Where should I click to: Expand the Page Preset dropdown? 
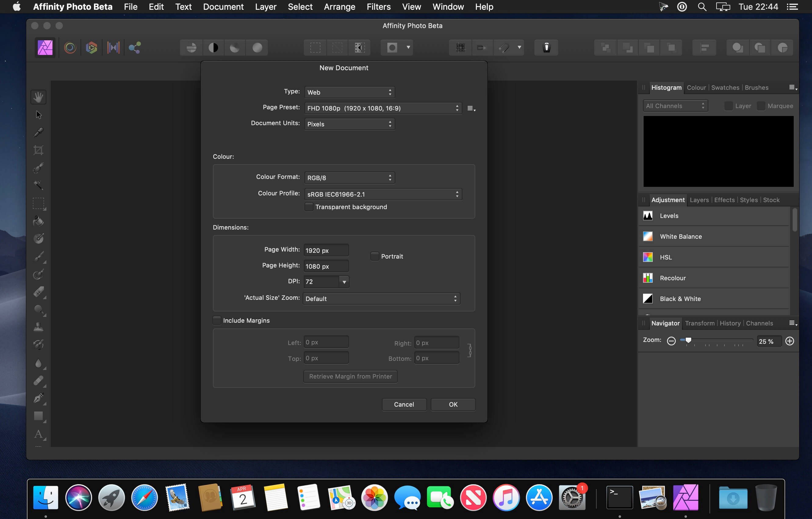(x=381, y=108)
